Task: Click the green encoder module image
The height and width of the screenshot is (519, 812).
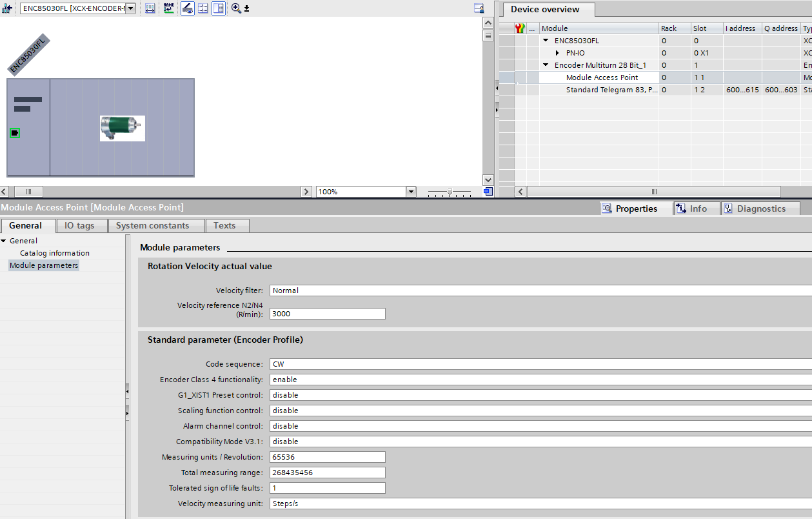Action: click(x=123, y=128)
